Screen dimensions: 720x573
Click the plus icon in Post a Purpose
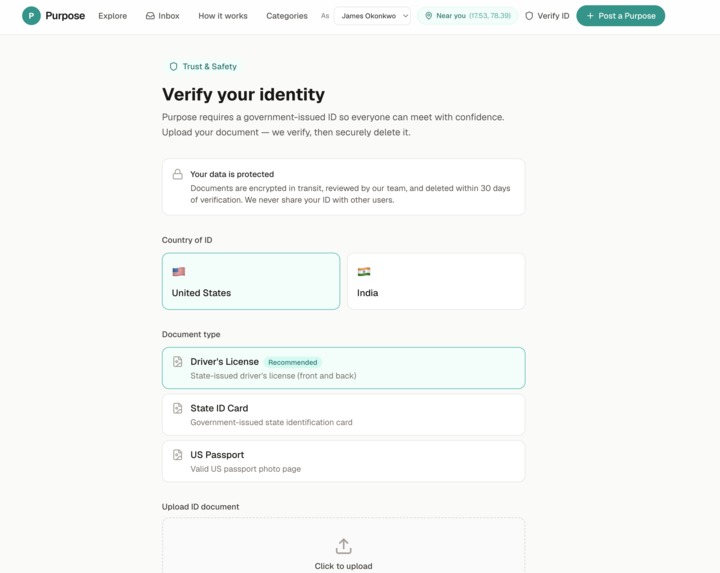pyautogui.click(x=590, y=16)
